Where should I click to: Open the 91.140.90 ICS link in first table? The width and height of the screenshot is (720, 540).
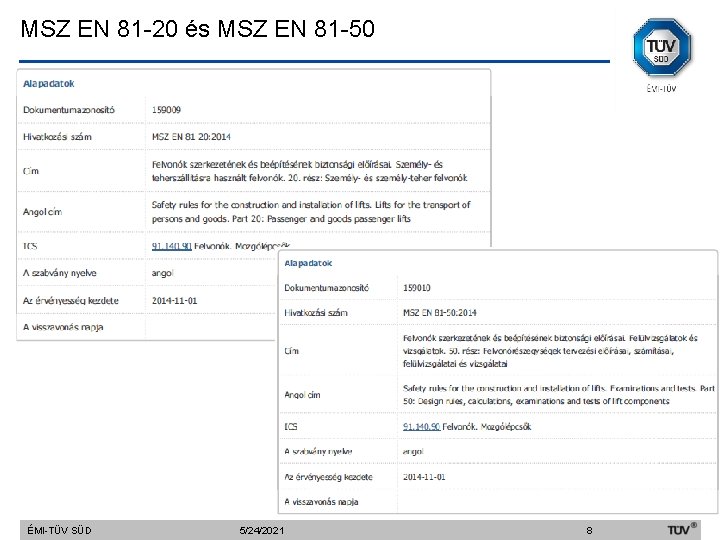(171, 246)
